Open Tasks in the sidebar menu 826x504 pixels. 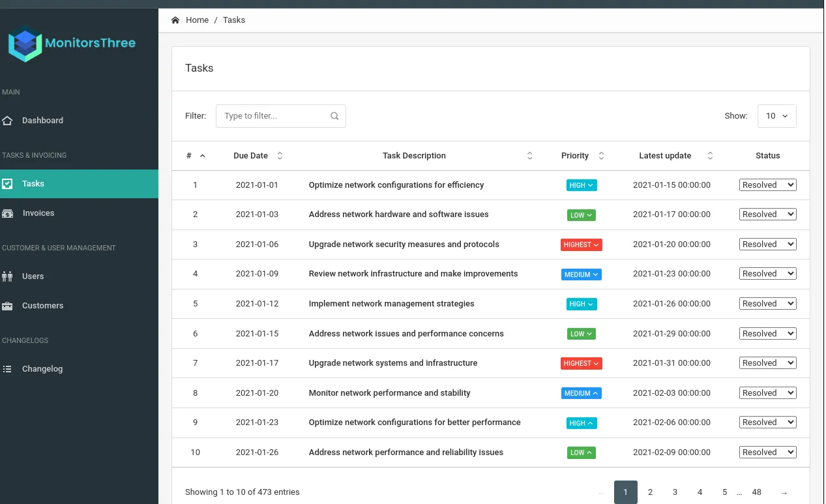[79, 184]
